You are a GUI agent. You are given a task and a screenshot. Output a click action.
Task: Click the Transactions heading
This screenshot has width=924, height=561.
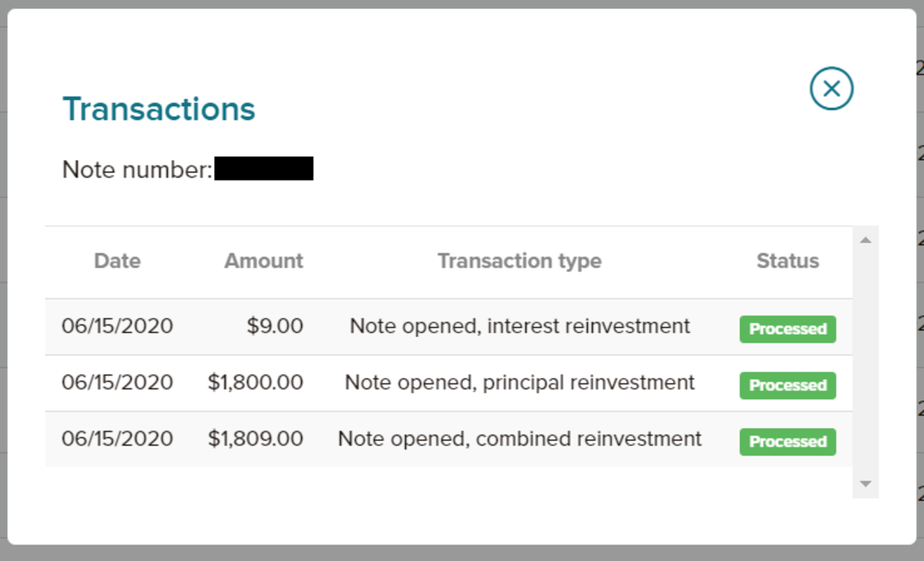(159, 109)
